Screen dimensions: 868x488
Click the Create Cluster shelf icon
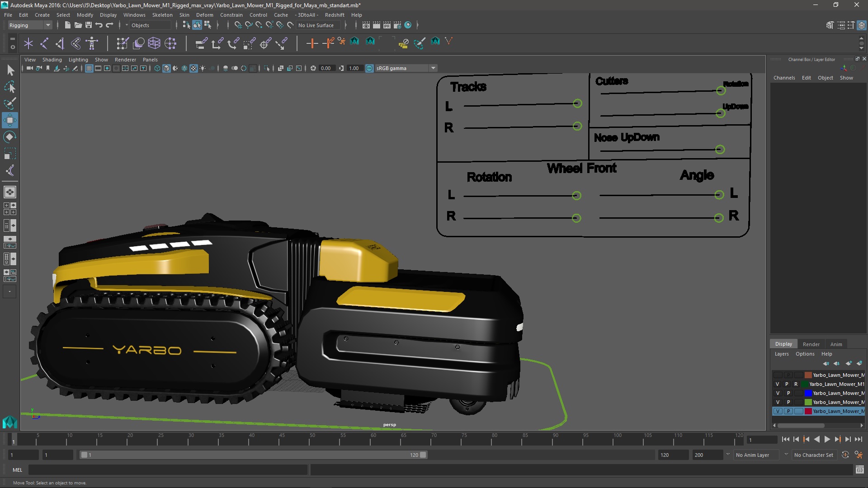(170, 43)
